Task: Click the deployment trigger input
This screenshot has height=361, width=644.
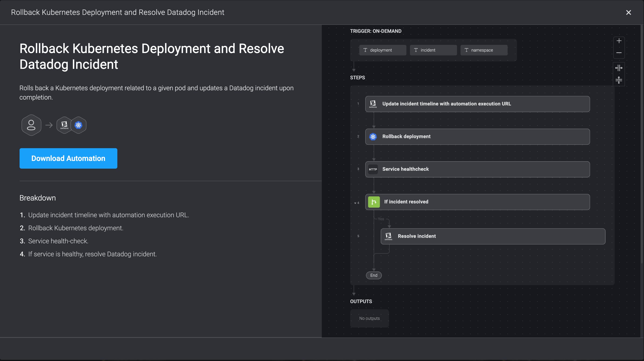Action: pos(383,50)
